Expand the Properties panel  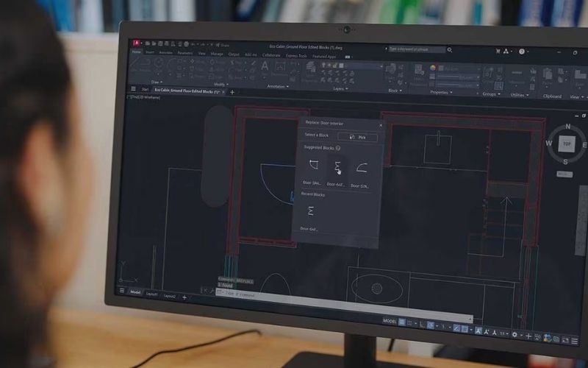441,92
